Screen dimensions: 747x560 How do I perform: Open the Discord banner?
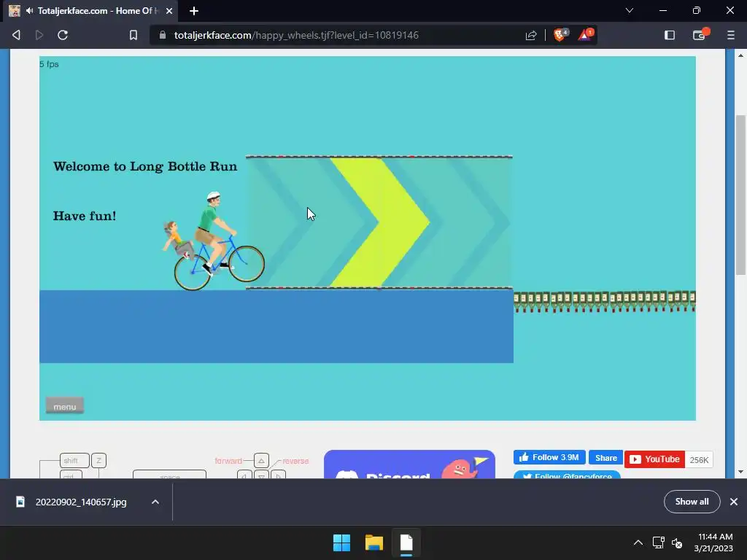[x=409, y=464]
